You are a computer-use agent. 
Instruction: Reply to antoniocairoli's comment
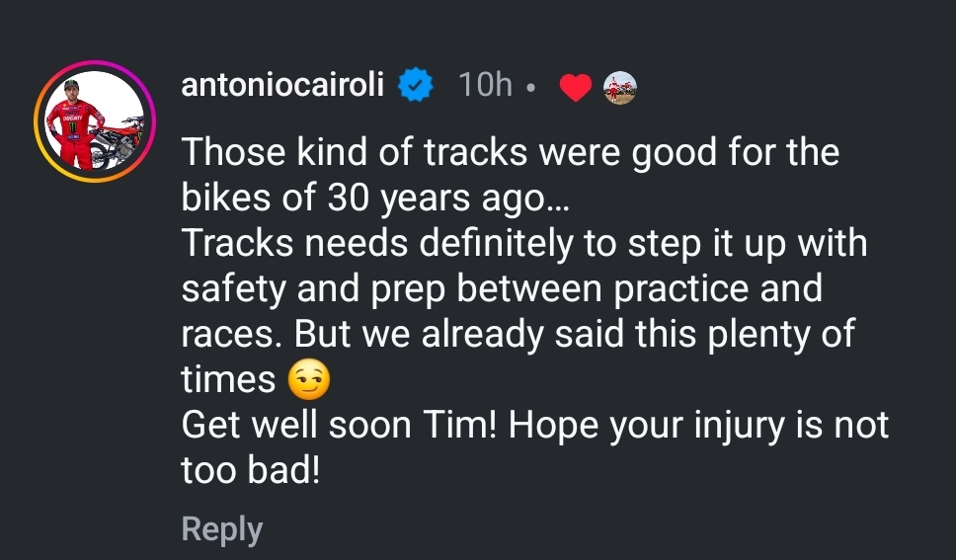coord(222,528)
